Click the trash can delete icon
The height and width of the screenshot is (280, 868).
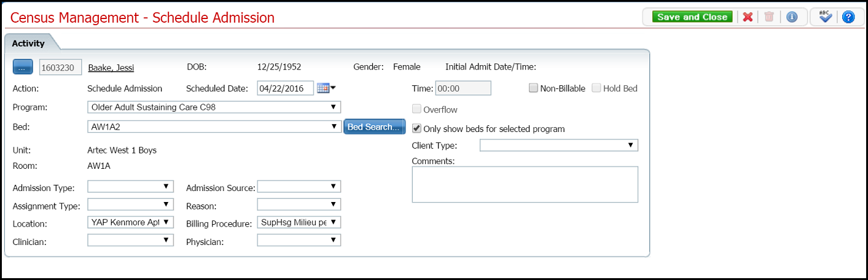769,17
